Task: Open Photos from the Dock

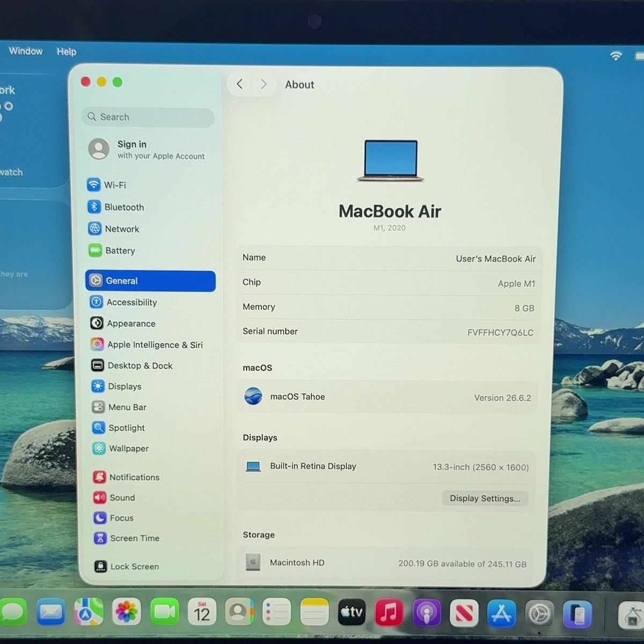Action: (x=127, y=612)
